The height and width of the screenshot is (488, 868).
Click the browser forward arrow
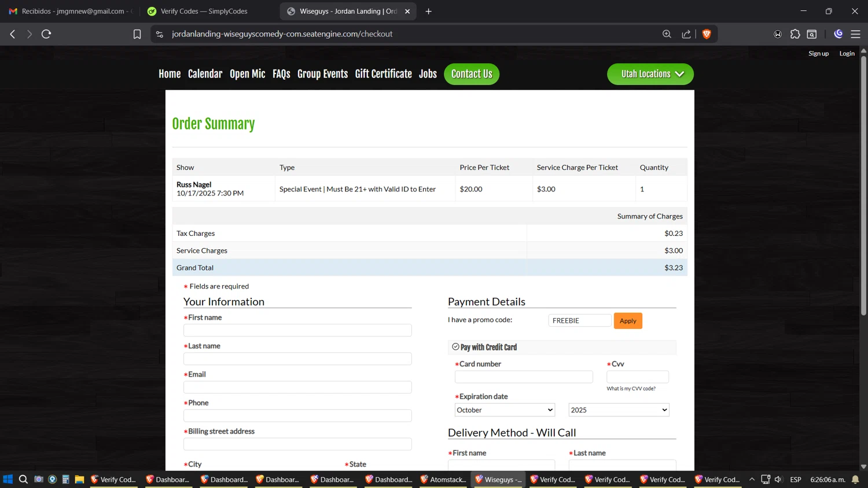[x=29, y=34]
